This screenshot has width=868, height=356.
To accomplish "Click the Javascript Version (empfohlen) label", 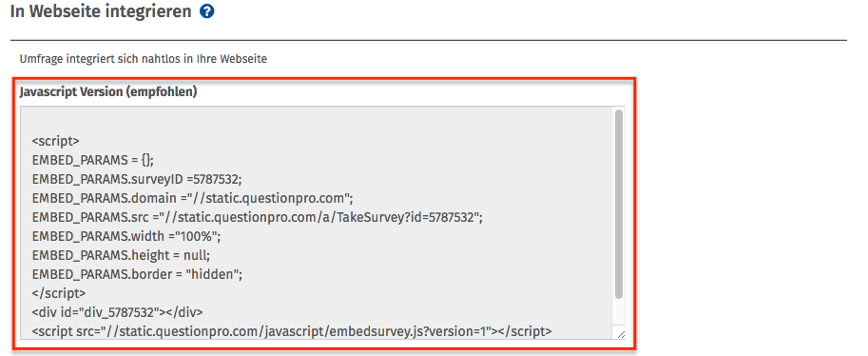I will [108, 92].
